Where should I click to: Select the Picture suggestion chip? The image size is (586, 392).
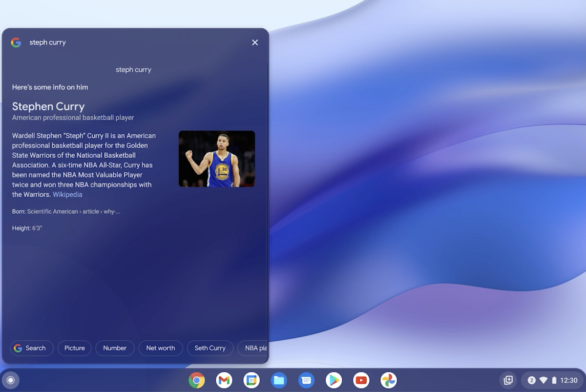[74, 348]
